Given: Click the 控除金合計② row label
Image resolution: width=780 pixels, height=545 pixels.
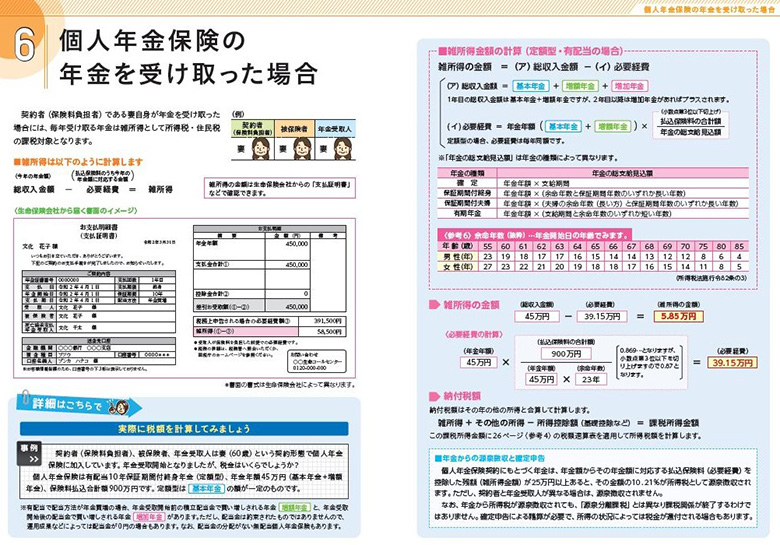Looking at the screenshot, I should (x=212, y=294).
